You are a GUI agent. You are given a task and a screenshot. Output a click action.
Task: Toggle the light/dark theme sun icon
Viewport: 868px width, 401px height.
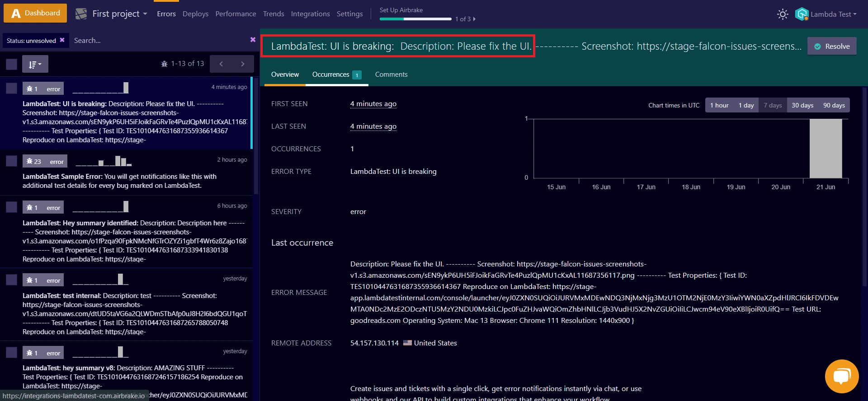[783, 14]
